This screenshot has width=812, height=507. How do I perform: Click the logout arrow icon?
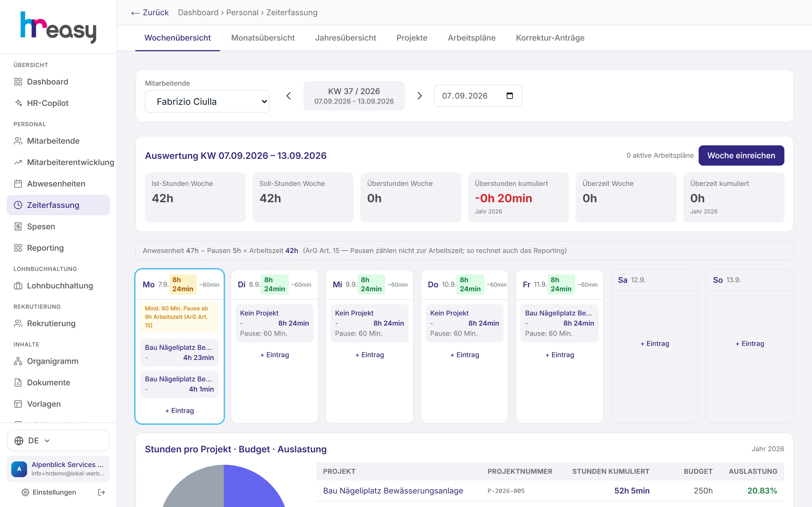[x=101, y=492]
